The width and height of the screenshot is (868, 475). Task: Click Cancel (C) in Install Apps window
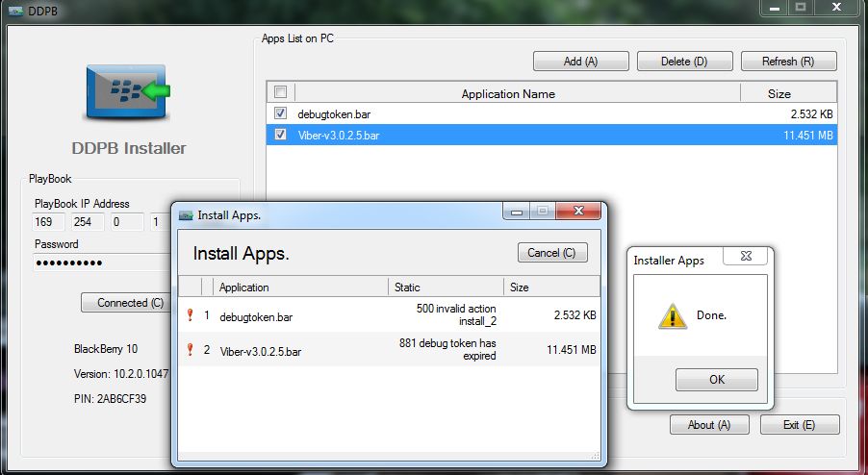[x=552, y=253]
